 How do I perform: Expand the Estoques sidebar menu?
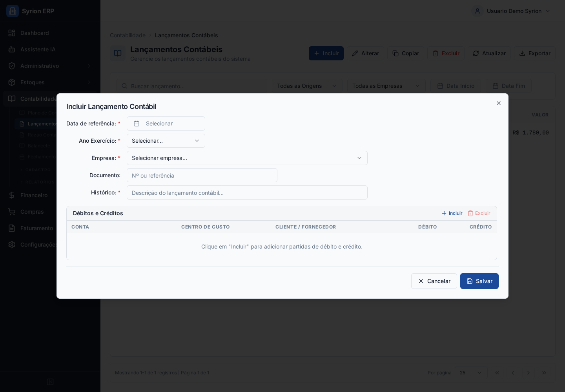[x=50, y=82]
